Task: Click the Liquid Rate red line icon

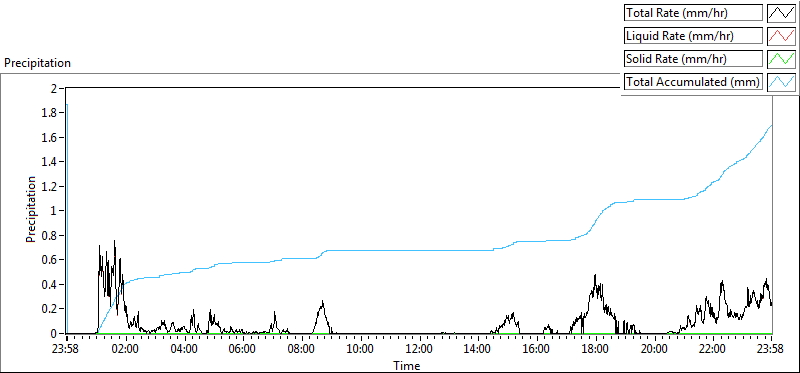Action: coord(782,36)
